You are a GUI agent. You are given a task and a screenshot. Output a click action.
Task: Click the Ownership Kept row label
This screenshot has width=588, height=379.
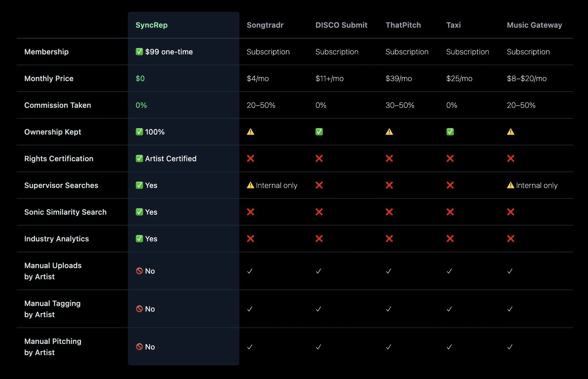53,132
